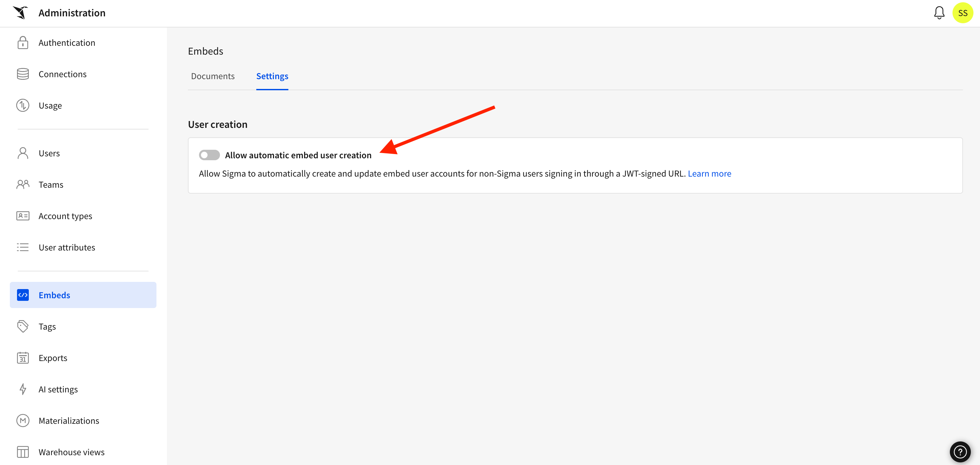
Task: Click the AI settings lightning icon
Action: point(23,389)
